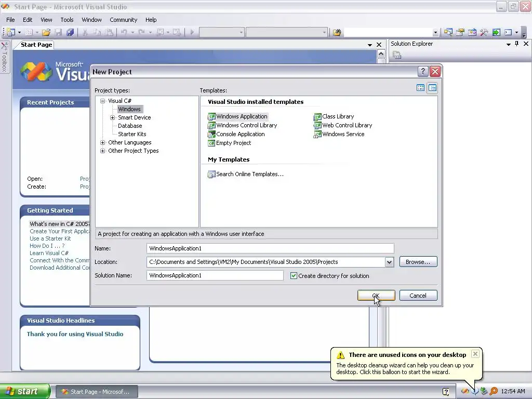Open the Location path dropdown
Image resolution: width=532 pixels, height=399 pixels.
tap(389, 262)
